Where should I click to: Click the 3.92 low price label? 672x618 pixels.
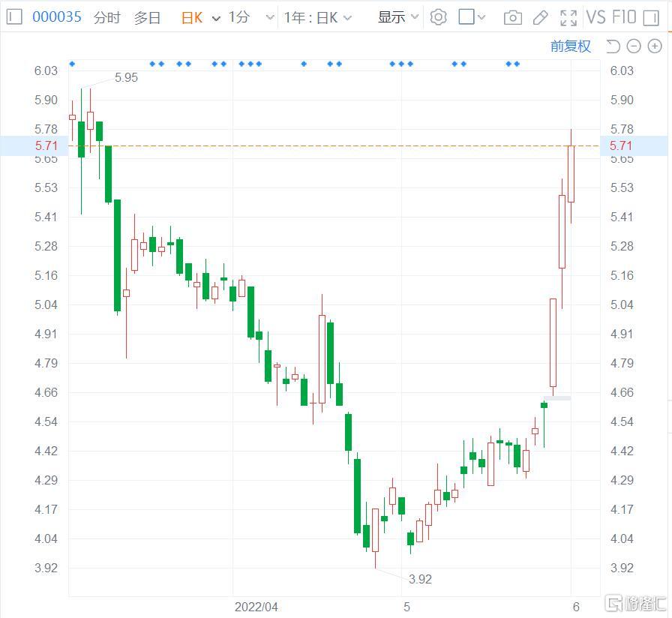point(420,579)
